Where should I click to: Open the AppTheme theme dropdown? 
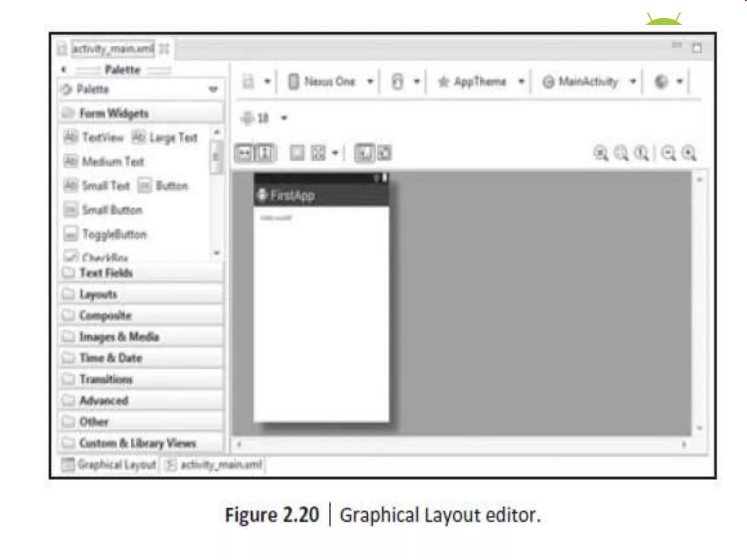[522, 81]
